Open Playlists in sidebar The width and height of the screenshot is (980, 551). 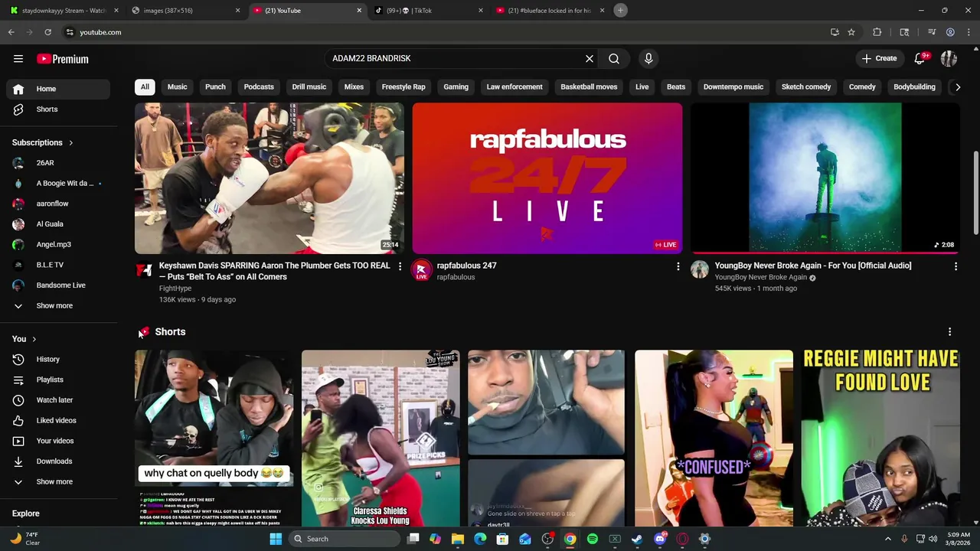[x=58, y=380]
